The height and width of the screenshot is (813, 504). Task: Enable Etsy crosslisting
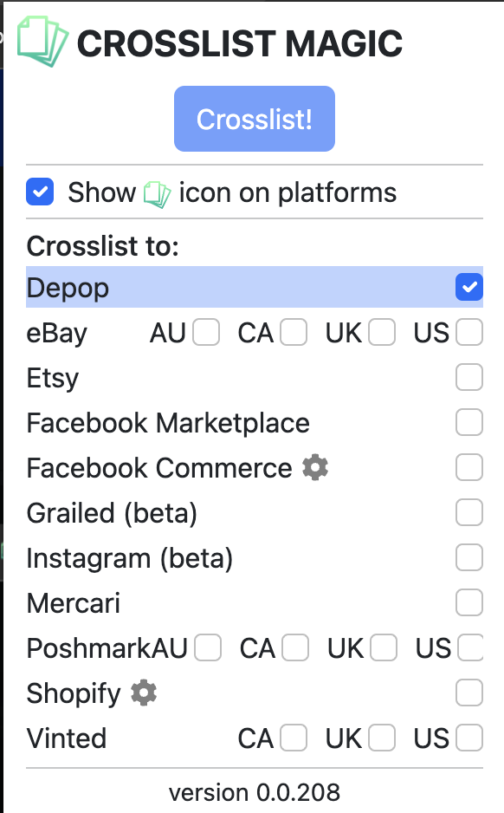point(468,377)
